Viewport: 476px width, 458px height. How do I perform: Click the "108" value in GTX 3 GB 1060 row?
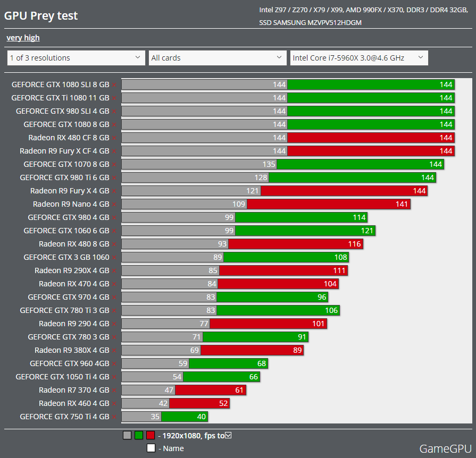coord(340,258)
